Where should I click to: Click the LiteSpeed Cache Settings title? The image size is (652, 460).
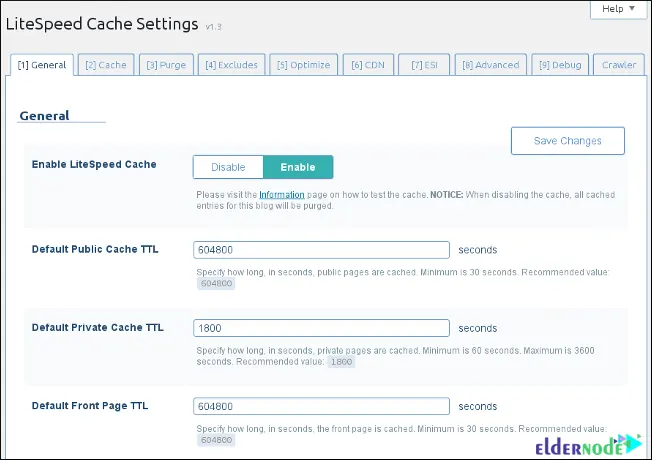pos(102,24)
